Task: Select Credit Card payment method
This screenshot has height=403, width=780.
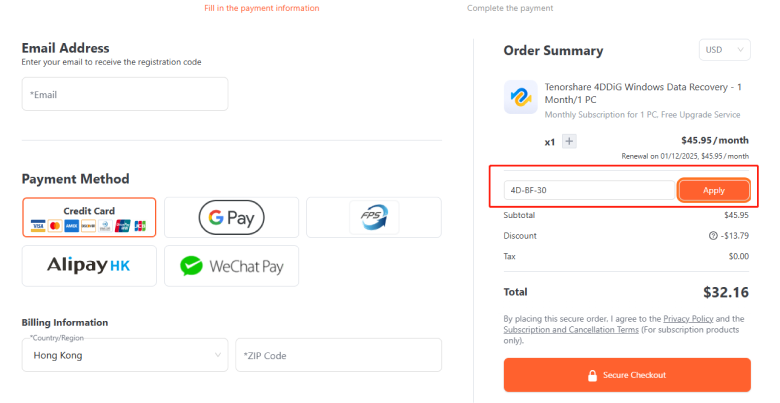Action: [x=89, y=217]
